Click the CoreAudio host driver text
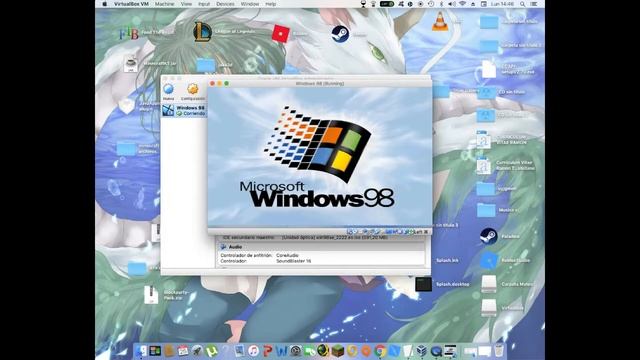 287,256
